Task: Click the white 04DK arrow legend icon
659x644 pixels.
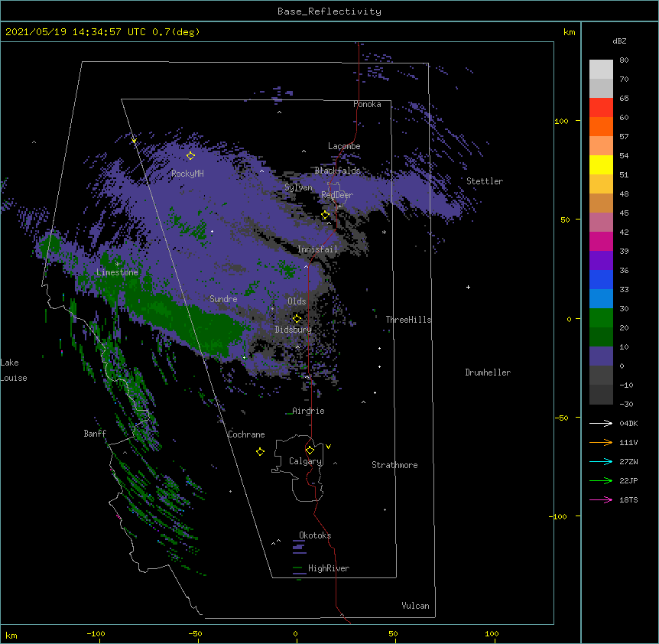Action: tap(601, 423)
